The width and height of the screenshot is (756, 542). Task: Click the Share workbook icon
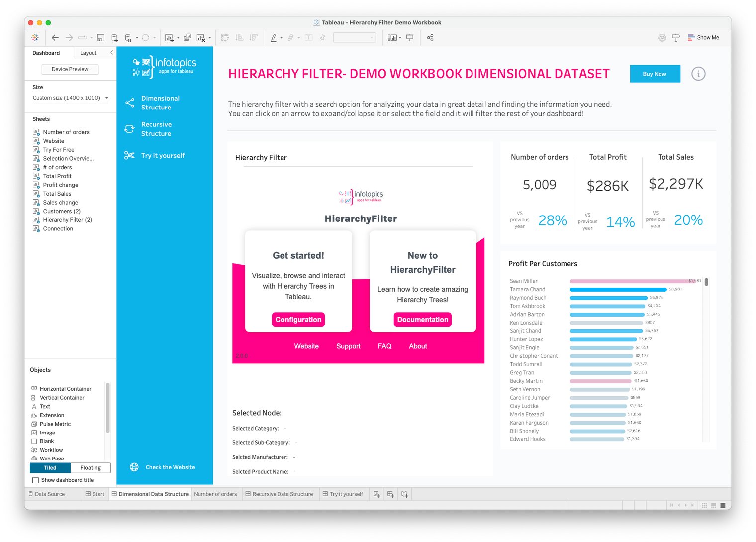(x=430, y=38)
